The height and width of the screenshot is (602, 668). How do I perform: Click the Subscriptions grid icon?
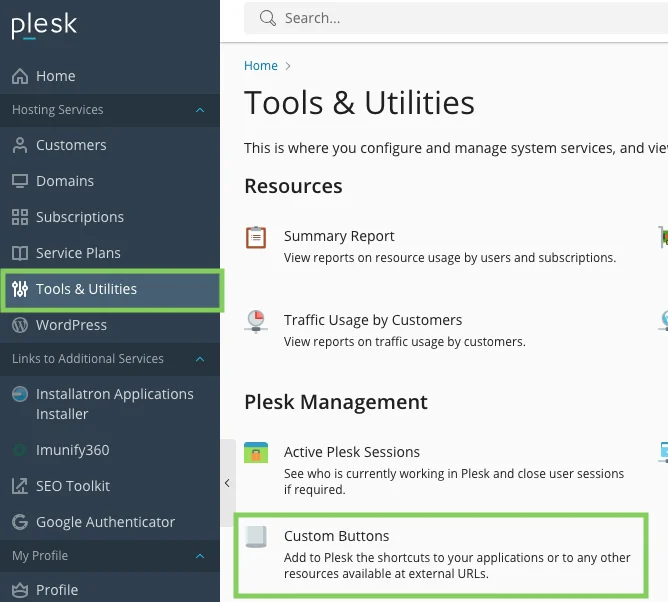(20, 217)
